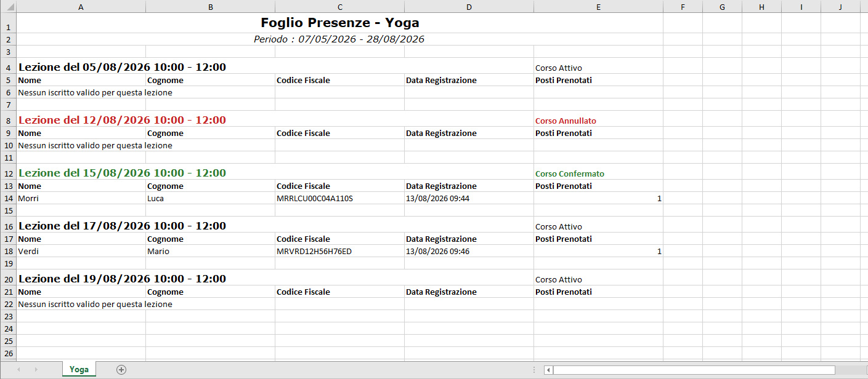Open the Yoga sheet tab

[x=79, y=370]
